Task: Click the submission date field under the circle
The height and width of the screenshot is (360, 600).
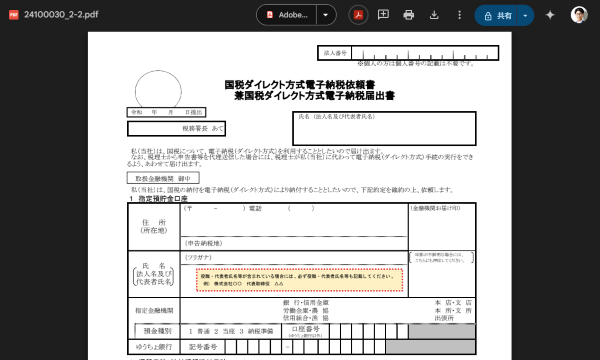Action: [x=166, y=112]
